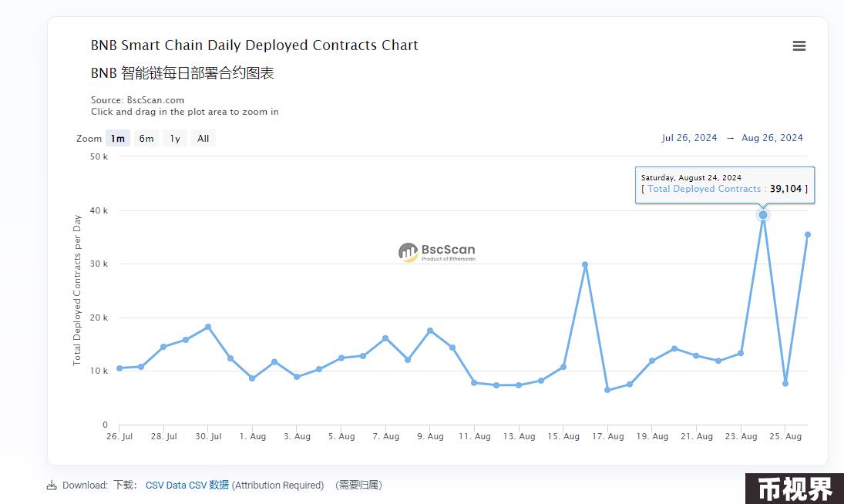Image resolution: width=844 pixels, height=504 pixels.
Task: Click the Aug 9 data point near 17k
Action: (x=430, y=331)
